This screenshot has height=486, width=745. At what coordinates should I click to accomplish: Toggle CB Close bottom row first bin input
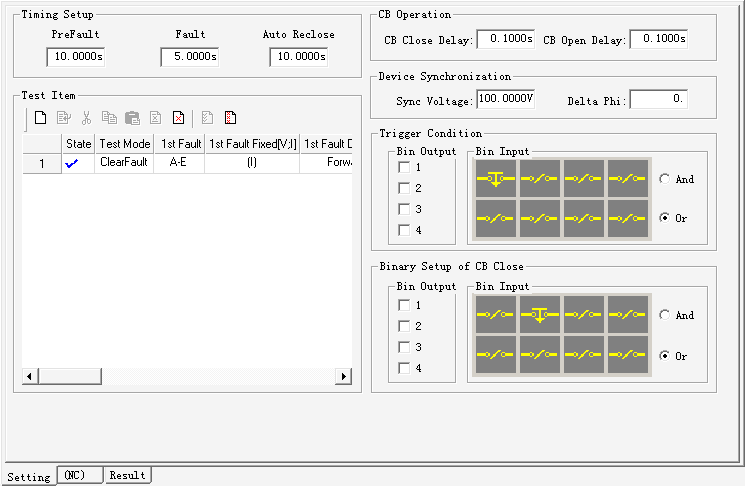click(496, 354)
